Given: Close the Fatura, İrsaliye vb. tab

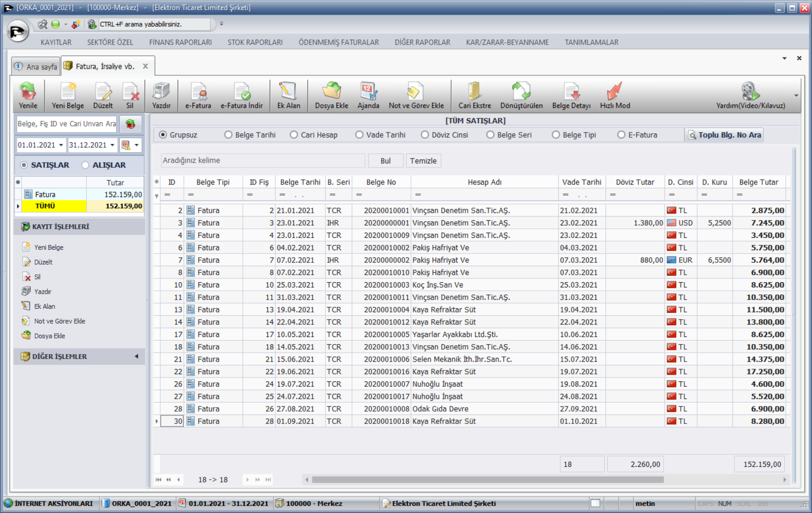Looking at the screenshot, I should [x=145, y=66].
